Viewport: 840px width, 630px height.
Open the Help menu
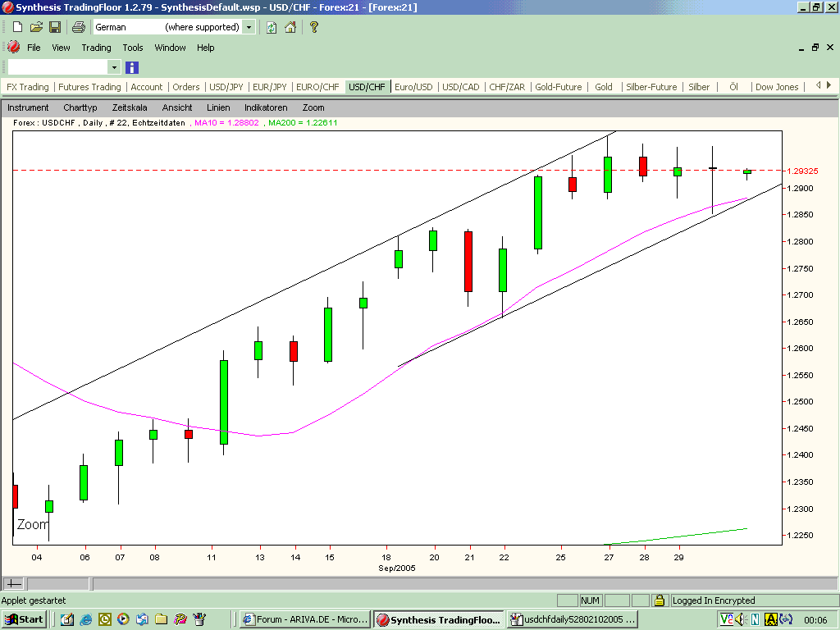tap(205, 47)
